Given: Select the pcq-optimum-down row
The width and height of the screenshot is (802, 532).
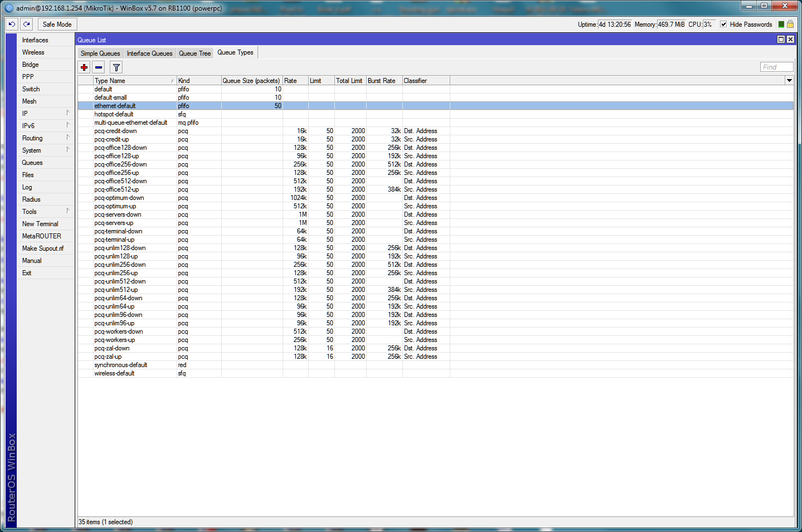Looking at the screenshot, I should pos(435,198).
